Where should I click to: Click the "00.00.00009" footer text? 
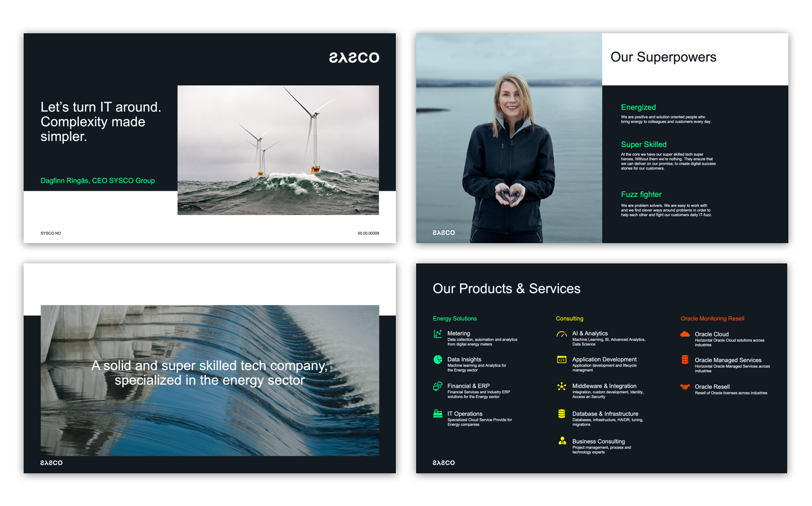coord(368,233)
